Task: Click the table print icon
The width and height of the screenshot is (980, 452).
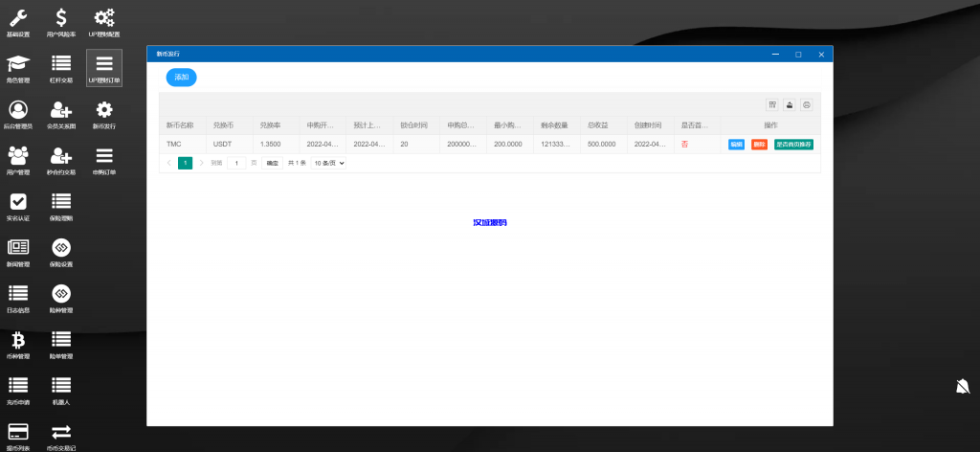Action: pos(807,105)
